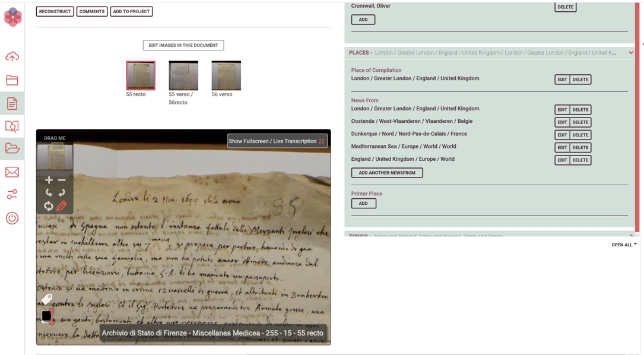
Task: Click ADD TO PROJECT button
Action: click(x=131, y=11)
